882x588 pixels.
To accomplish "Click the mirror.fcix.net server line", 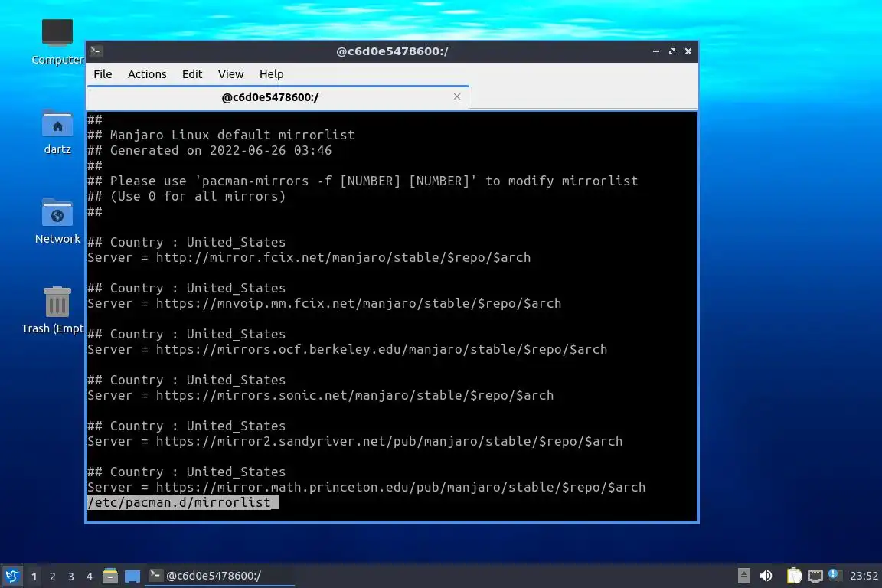I will [309, 258].
